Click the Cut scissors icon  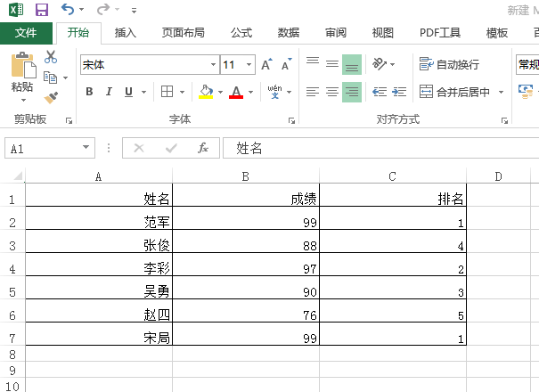(51, 57)
